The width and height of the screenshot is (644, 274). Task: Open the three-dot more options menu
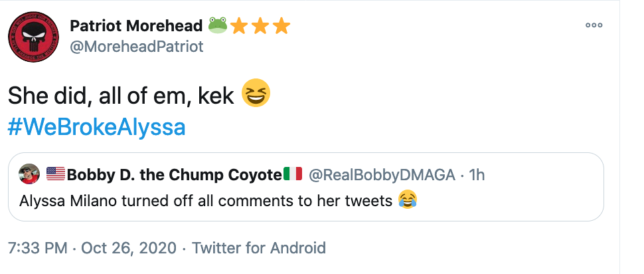point(594,25)
